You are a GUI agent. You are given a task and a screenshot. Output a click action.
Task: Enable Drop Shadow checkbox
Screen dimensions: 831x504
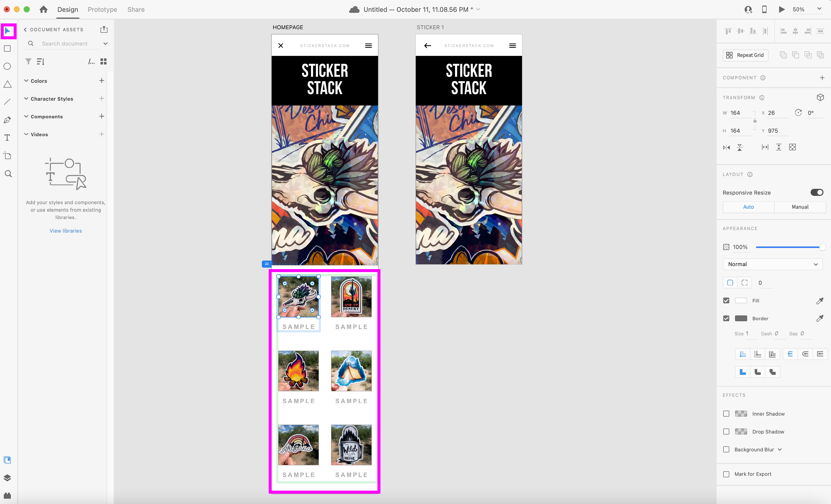pos(726,431)
